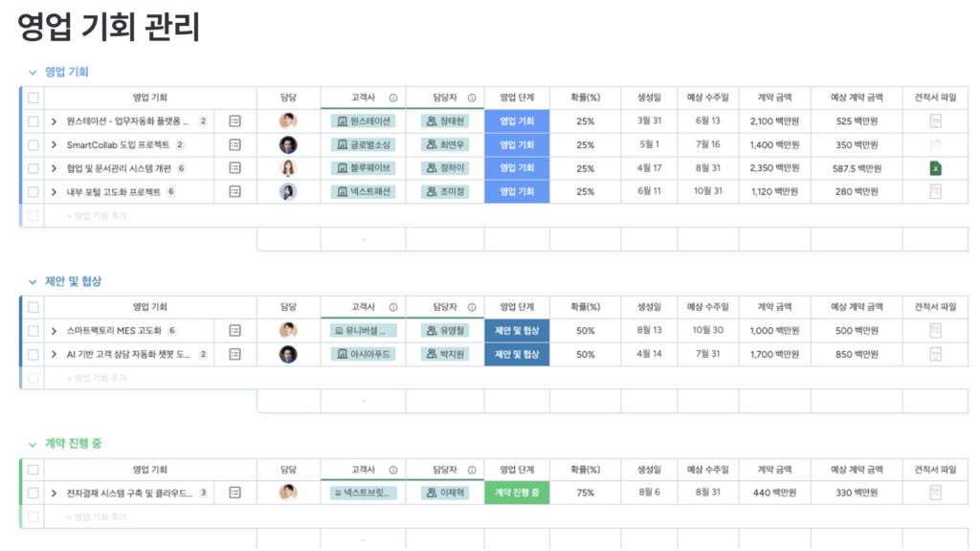Image resolution: width=980 pixels, height=551 pixels.
Task: Open updates icon for 전자결재 시스템 구축 row
Action: (235, 493)
